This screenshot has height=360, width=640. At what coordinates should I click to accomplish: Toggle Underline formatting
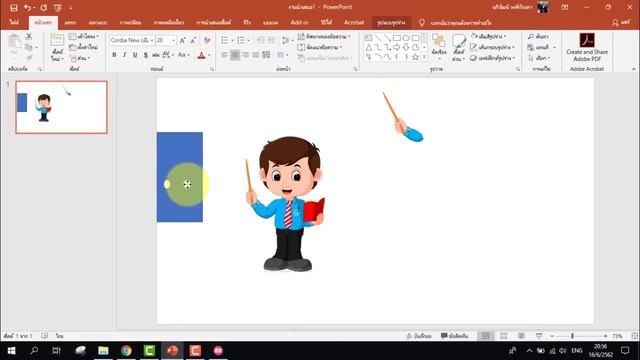[135, 55]
